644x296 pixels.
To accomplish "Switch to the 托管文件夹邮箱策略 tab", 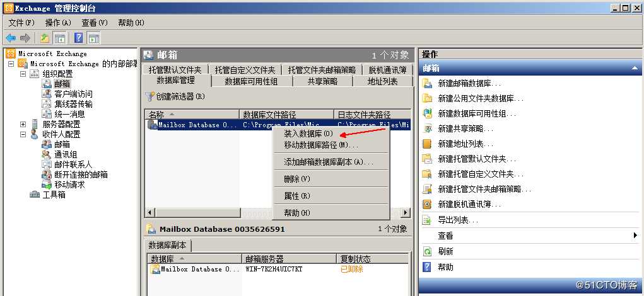I will coord(322,70).
